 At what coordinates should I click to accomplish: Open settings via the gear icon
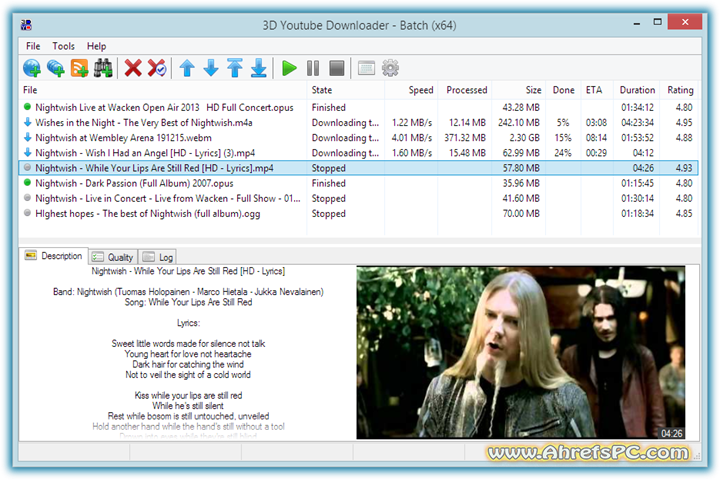(390, 68)
